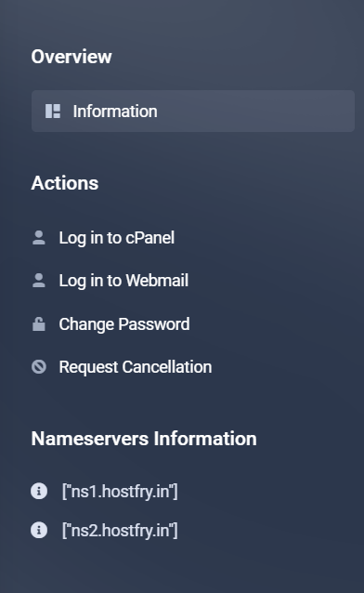Choose the Change Password action
The height and width of the screenshot is (593, 364).
124,324
